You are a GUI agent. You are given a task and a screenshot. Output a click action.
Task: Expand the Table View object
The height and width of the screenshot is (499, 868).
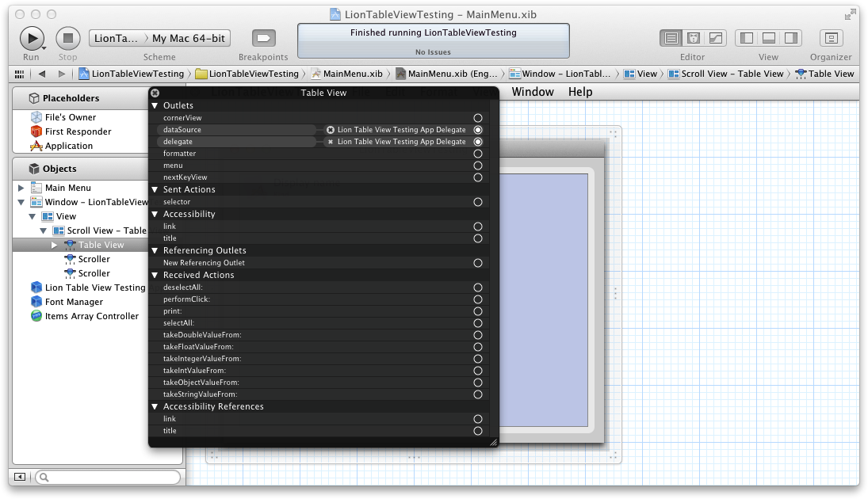tap(54, 245)
